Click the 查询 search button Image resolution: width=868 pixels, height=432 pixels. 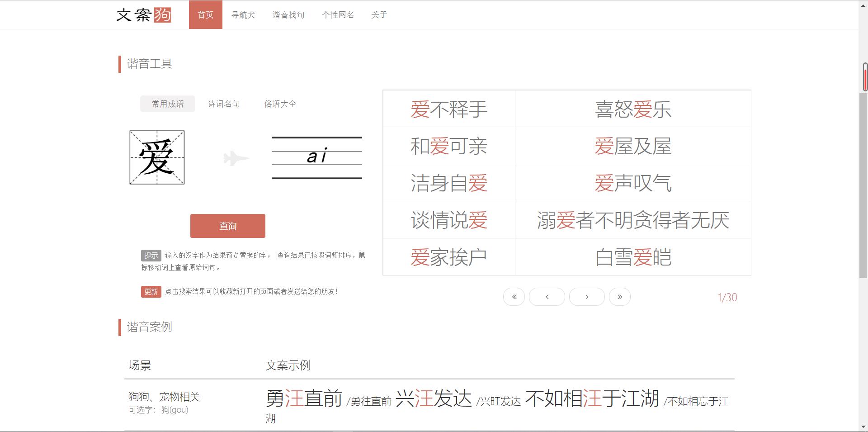point(228,225)
